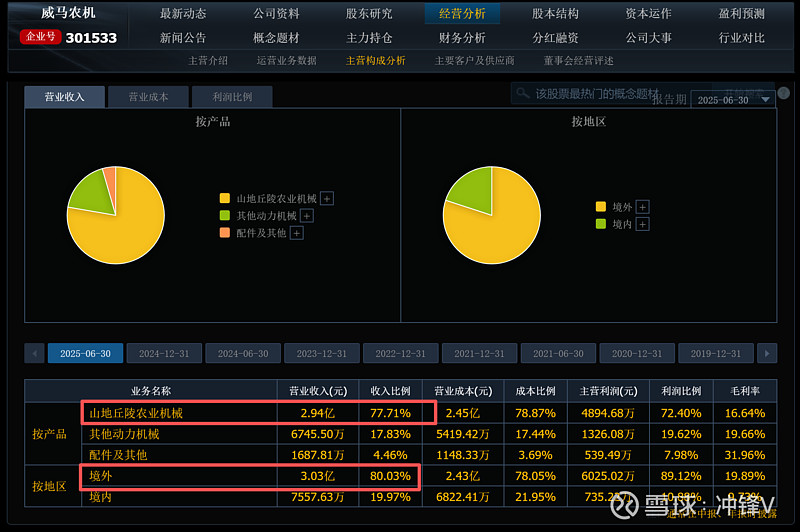Image resolution: width=800 pixels, height=532 pixels.
Task: Click the 毛利率 column header
Action: pyautogui.click(x=745, y=391)
